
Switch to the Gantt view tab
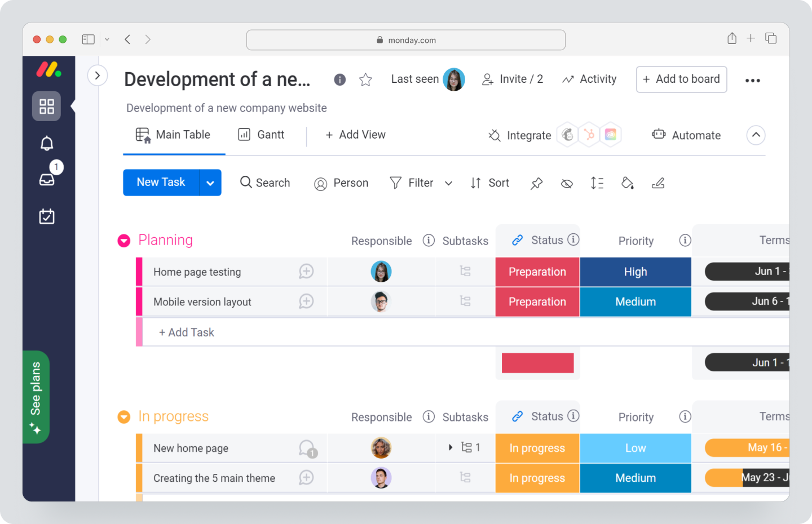(x=262, y=135)
